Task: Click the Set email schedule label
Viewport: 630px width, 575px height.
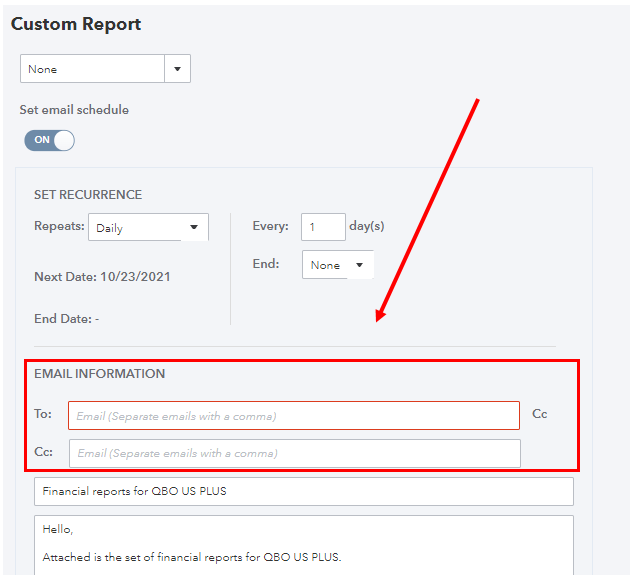Action: tap(74, 110)
